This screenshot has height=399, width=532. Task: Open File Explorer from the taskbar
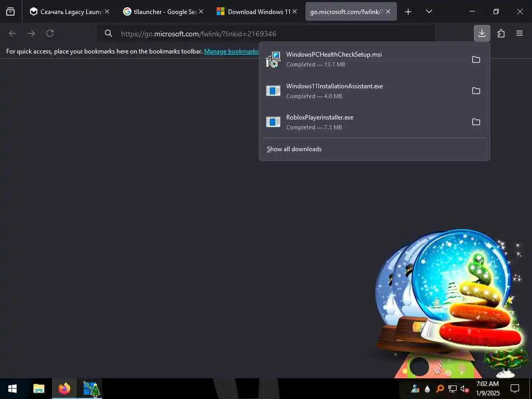click(x=38, y=389)
